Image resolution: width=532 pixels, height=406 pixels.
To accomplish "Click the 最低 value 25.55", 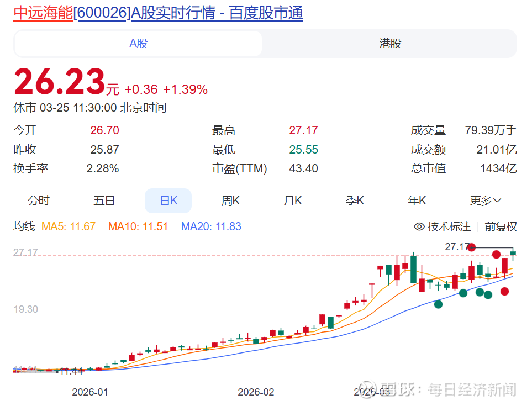I will [x=303, y=150].
